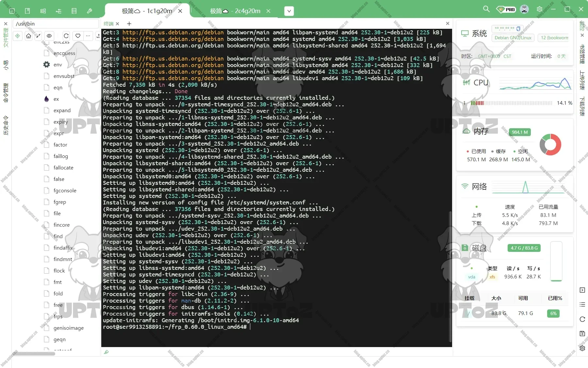Click the memory usage donut chart
Viewport: 588px width, 368px height.
(550, 145)
